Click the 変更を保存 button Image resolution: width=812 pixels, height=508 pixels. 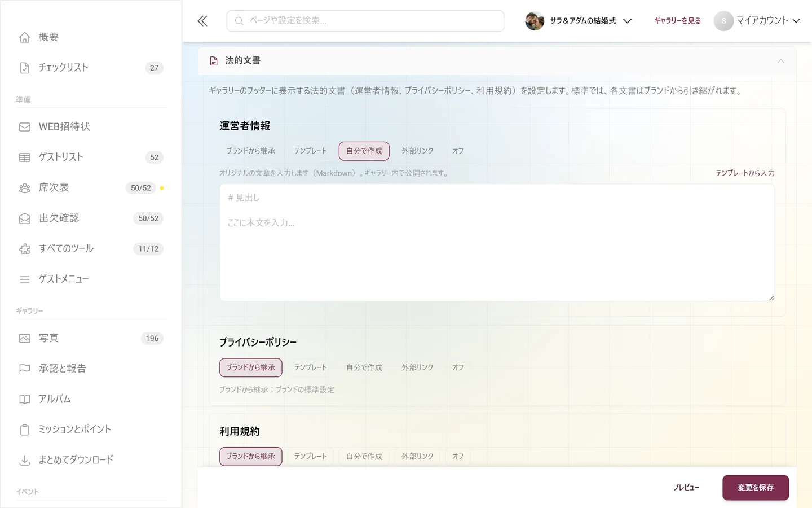click(x=756, y=488)
